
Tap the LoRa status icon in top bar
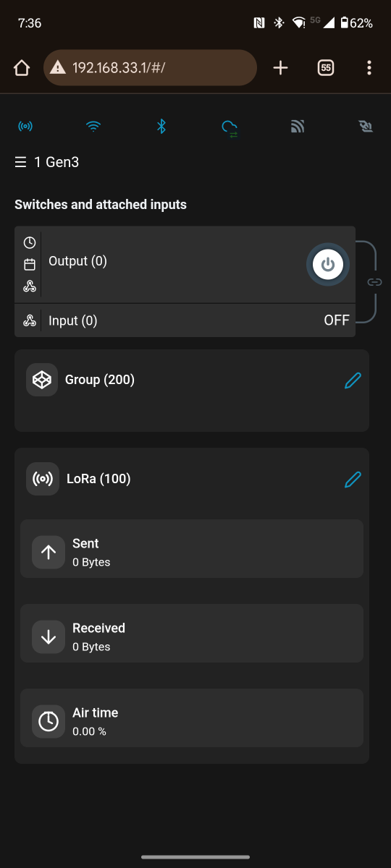pos(25,127)
